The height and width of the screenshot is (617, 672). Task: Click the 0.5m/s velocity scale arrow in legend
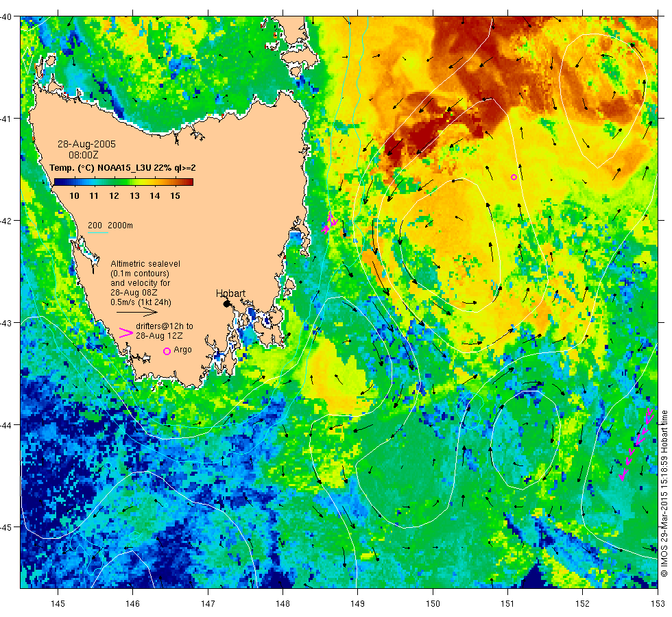[137, 312]
